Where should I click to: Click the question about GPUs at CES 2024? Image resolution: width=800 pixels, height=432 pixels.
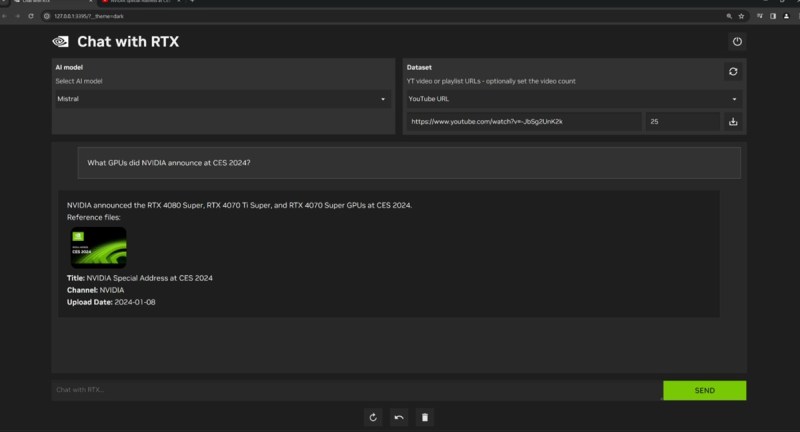(169, 163)
